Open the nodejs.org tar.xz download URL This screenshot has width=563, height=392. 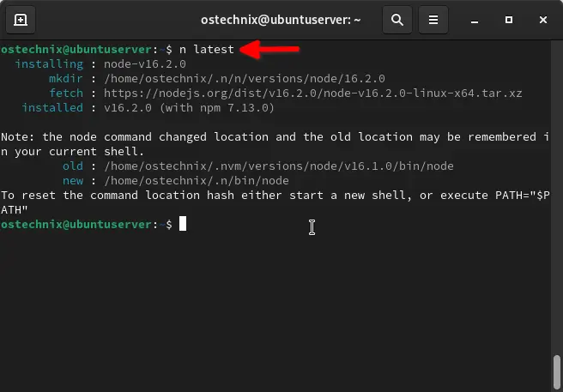coord(312,93)
